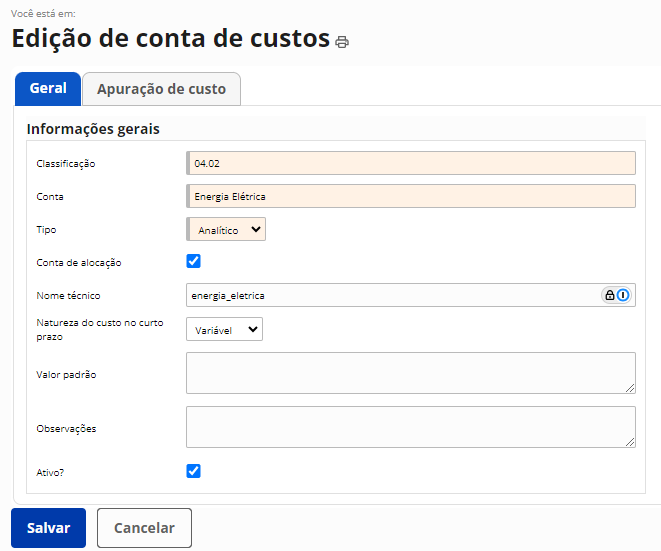Edit the Classificação field with 04.02
The height and width of the screenshot is (551, 661).
pos(411,163)
